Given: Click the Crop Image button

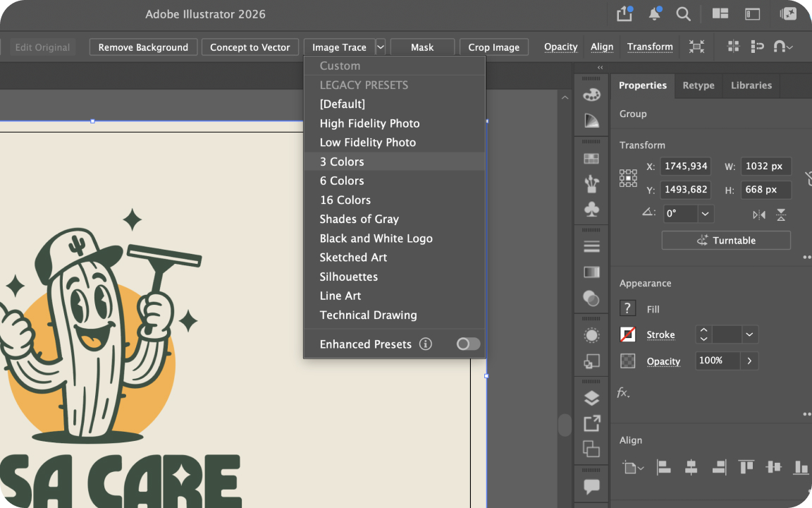Looking at the screenshot, I should click(494, 47).
